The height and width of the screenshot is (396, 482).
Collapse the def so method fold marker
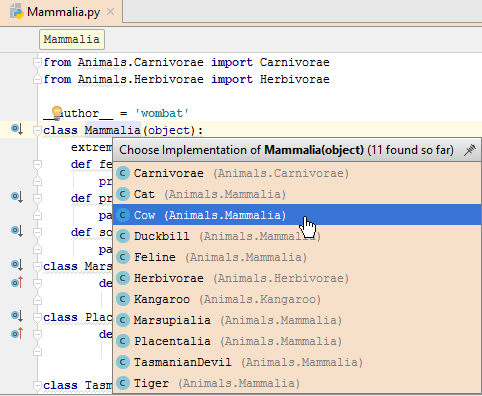[x=37, y=232]
